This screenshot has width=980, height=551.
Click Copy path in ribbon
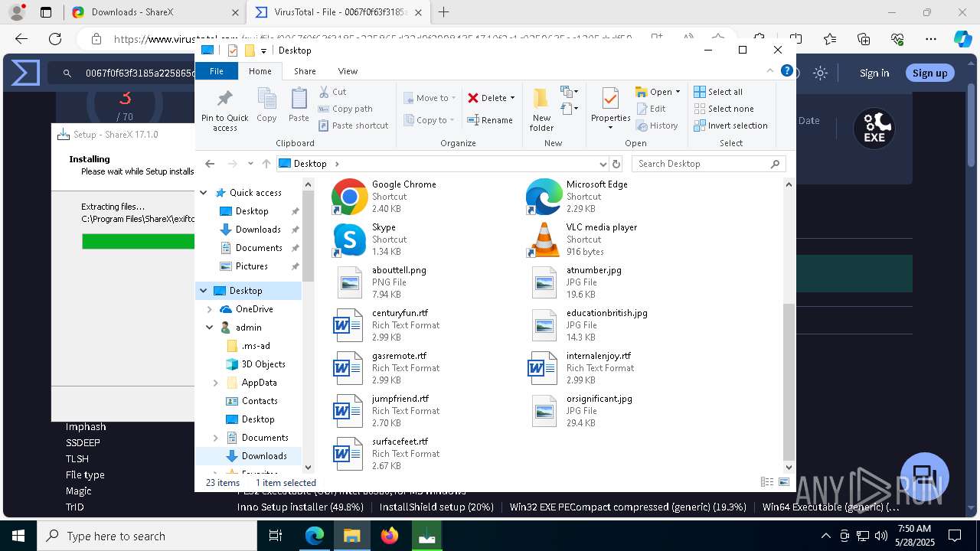tap(345, 109)
